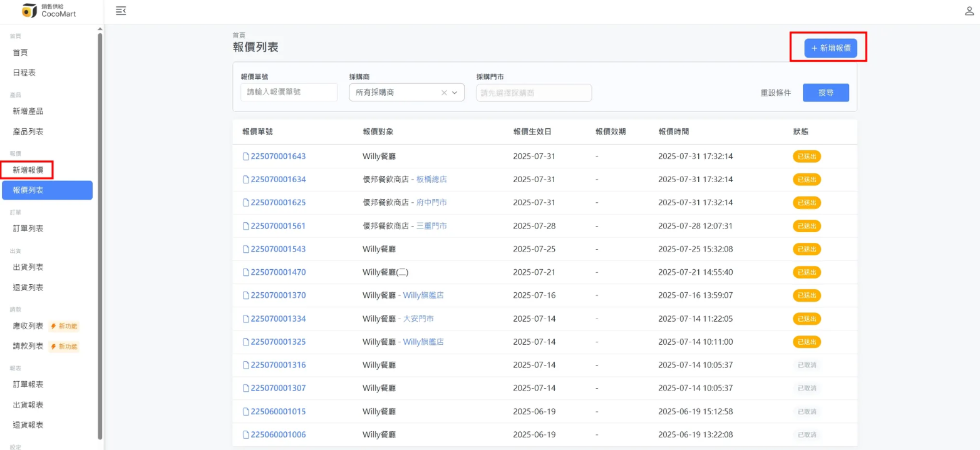Open the user account profile icon
This screenshot has width=980, height=450.
969,11
